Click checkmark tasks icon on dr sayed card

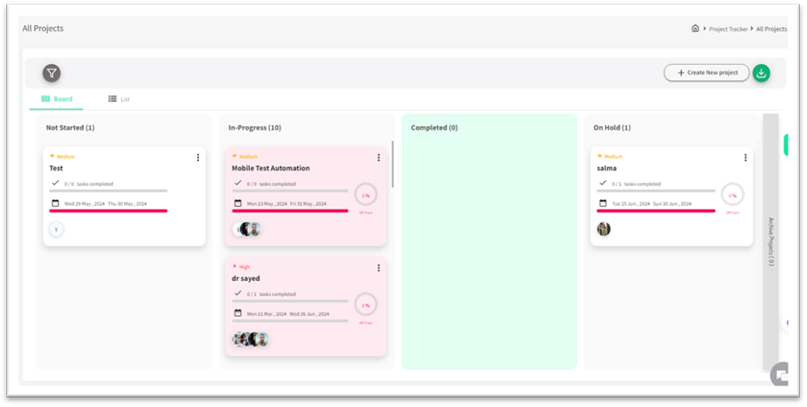(x=238, y=293)
